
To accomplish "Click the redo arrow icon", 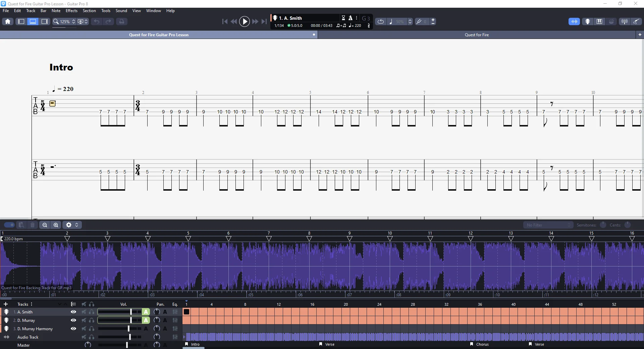I will [x=108, y=21].
